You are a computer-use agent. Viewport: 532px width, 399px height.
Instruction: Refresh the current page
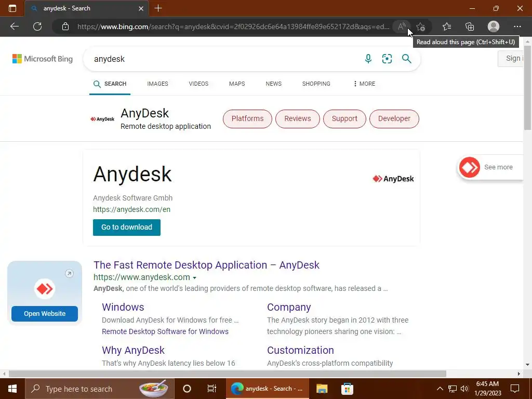(37, 26)
